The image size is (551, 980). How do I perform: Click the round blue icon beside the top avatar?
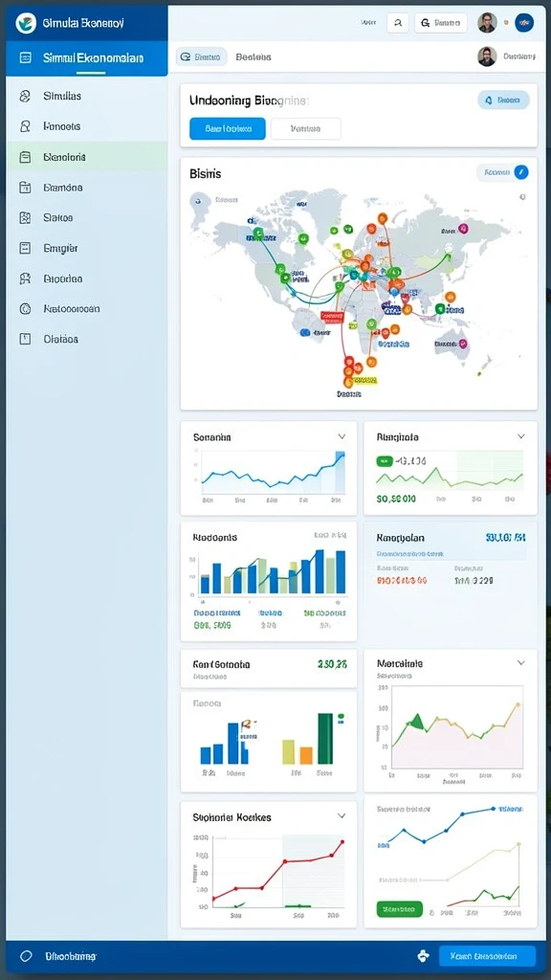coord(523,23)
